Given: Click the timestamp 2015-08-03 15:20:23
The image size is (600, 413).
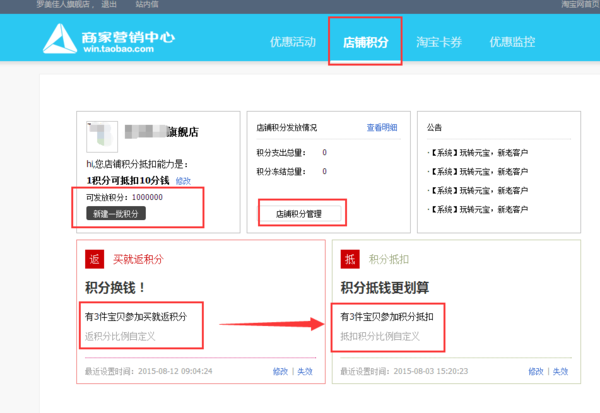Looking at the screenshot, I should pyautogui.click(x=430, y=371).
